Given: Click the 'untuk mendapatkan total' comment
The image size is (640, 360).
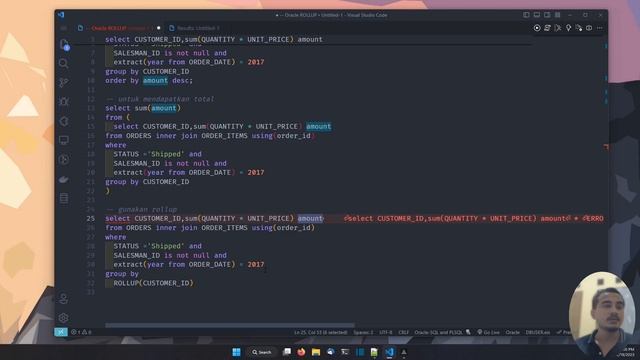Looking at the screenshot, I should [x=160, y=99].
